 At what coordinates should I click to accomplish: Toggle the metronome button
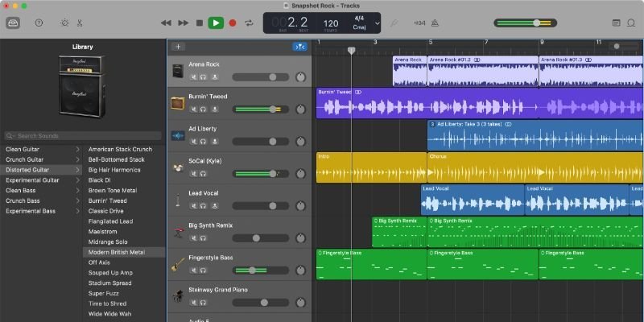[x=435, y=23]
